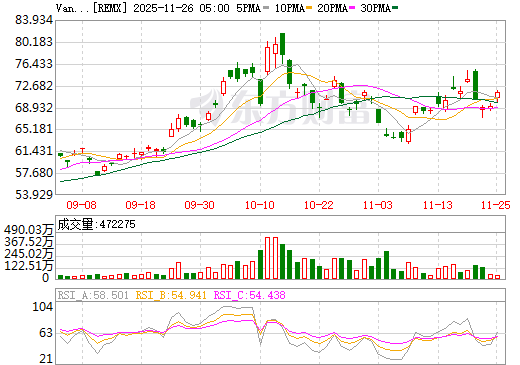Image resolution: width=520 pixels, height=365 pixels.
Task: Click the 11-25 date axis label
Action: pyautogui.click(x=495, y=205)
